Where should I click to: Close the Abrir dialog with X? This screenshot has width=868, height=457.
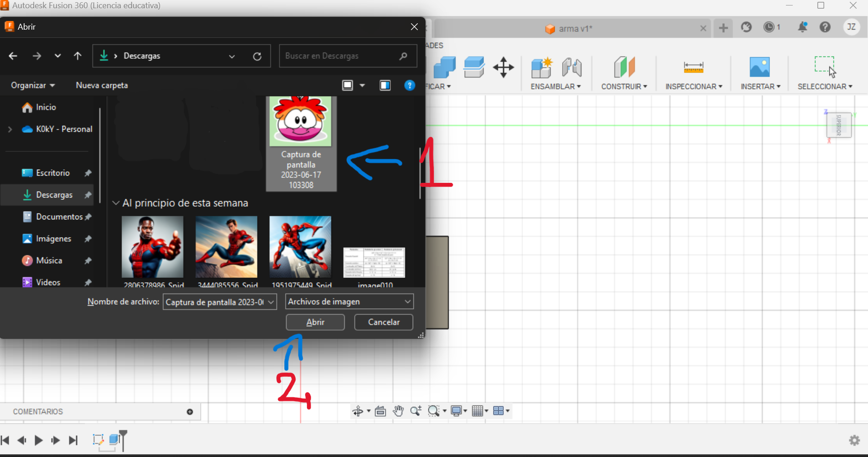coord(414,27)
